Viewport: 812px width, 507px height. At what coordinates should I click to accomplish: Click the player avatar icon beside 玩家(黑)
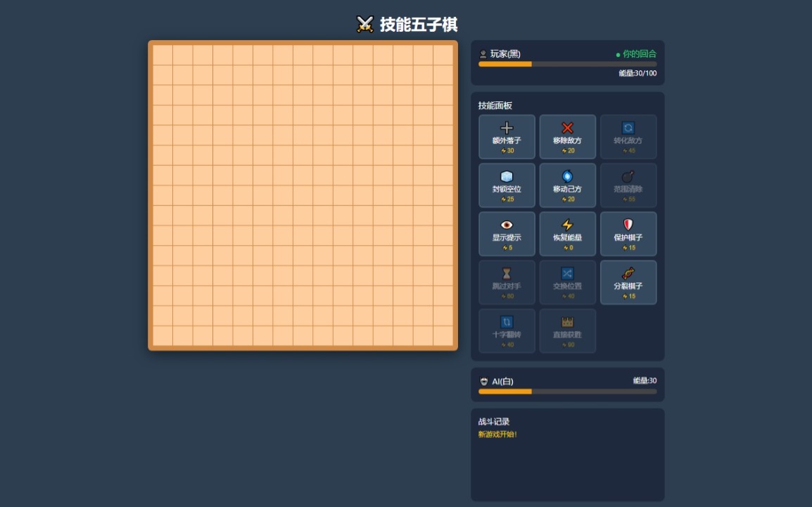click(483, 54)
